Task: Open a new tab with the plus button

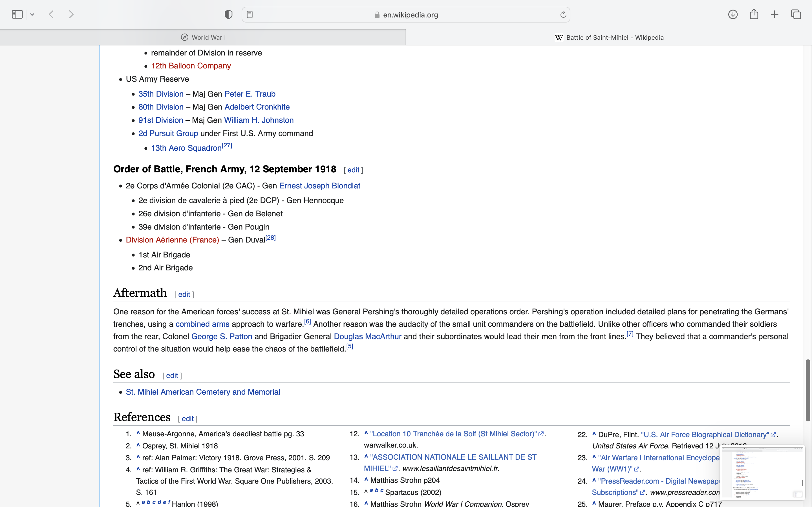Action: [x=775, y=14]
